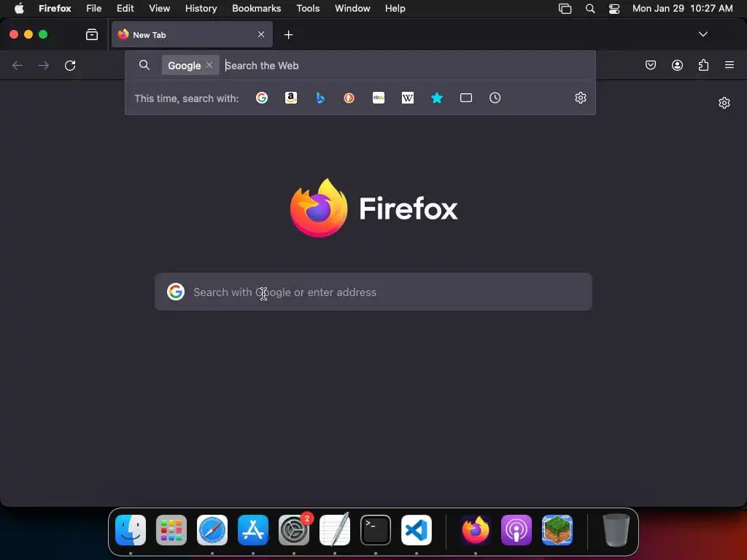Remove the Google search chip
Screen dimensions: 747x560
tap(209, 65)
